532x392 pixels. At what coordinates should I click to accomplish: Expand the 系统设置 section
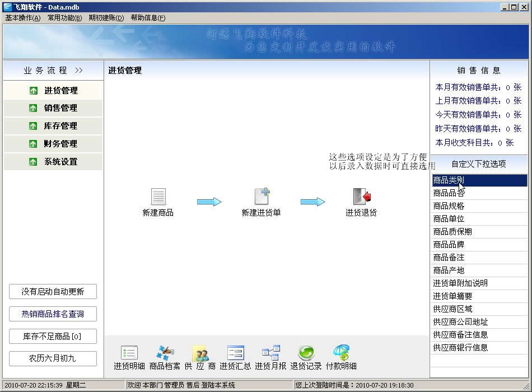coord(53,162)
